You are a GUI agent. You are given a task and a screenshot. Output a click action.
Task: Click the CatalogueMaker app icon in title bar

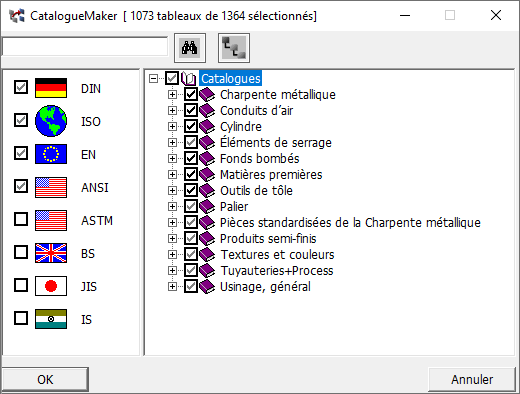click(x=17, y=16)
